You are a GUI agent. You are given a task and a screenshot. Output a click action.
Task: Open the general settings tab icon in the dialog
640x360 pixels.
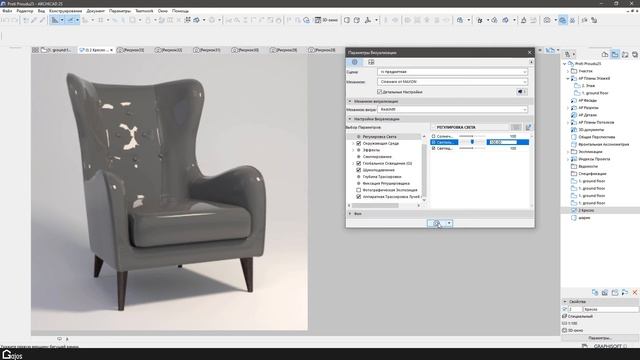click(354, 62)
